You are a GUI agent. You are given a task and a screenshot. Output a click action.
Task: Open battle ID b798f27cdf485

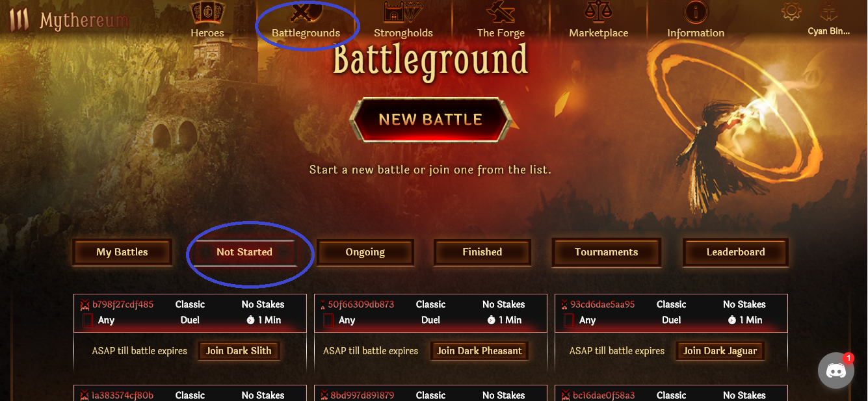[123, 304]
